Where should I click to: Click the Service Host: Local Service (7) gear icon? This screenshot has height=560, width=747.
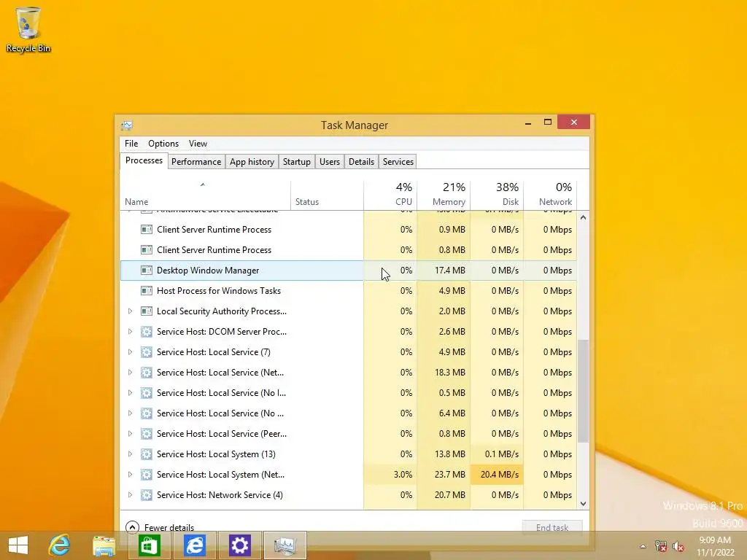click(146, 352)
